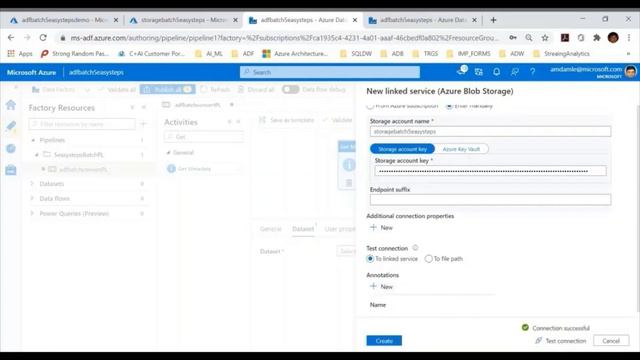Click the browser back arrow
This screenshot has height=360, width=640.
[11, 38]
